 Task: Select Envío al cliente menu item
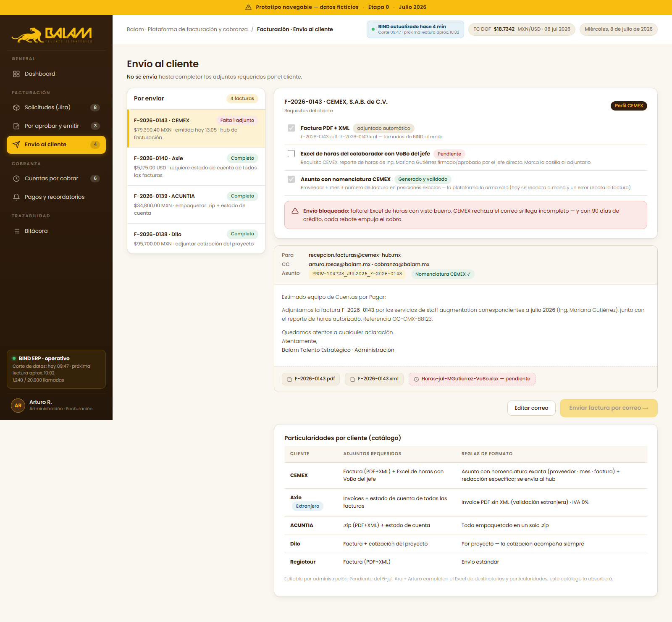click(56, 145)
